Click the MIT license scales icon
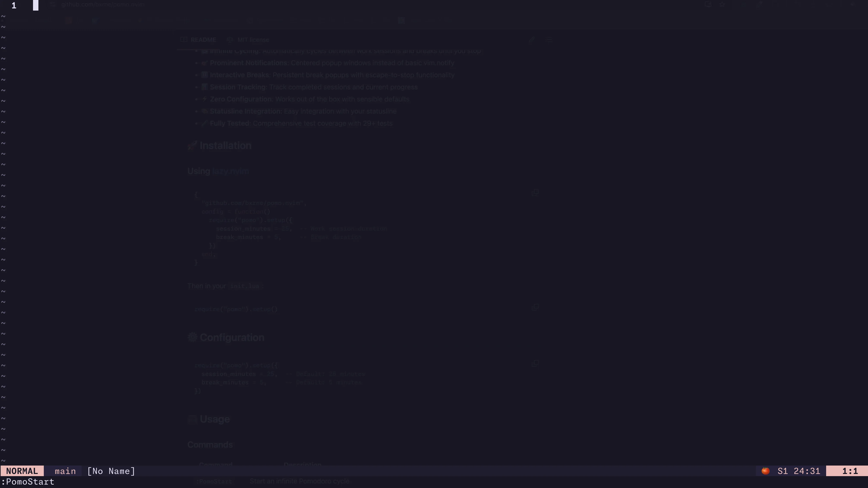 pos(230,40)
